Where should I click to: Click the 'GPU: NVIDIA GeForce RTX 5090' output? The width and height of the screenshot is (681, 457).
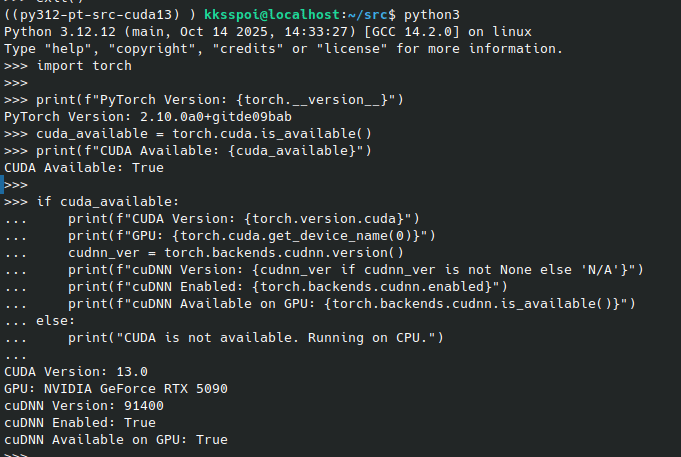pos(118,388)
